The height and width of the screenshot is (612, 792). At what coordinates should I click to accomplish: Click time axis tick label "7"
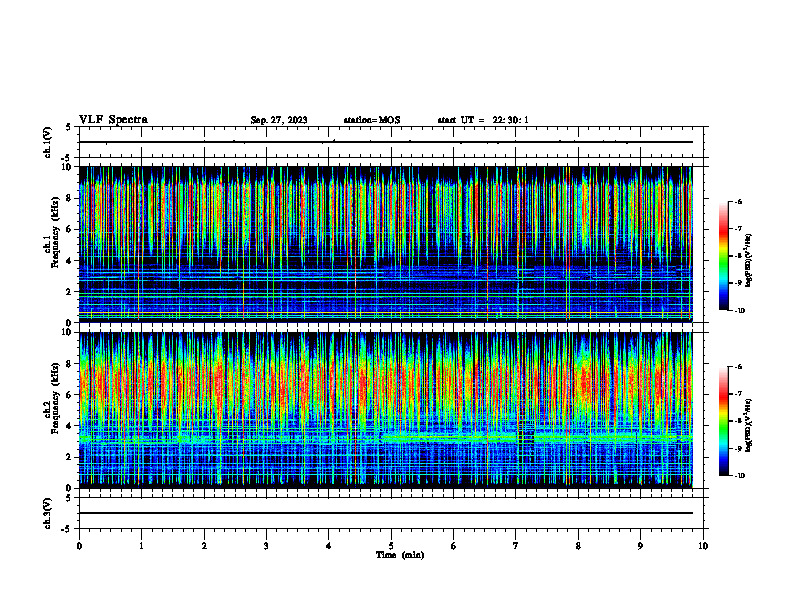point(516,546)
